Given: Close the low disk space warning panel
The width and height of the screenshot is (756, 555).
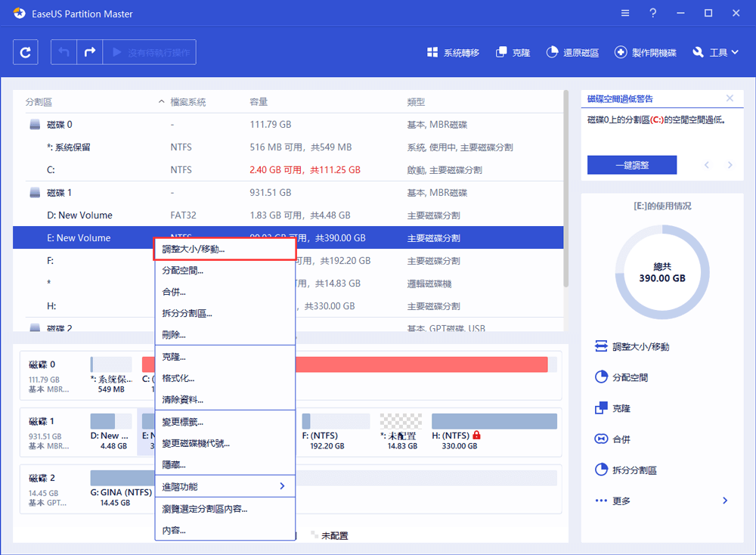Looking at the screenshot, I should (730, 98).
